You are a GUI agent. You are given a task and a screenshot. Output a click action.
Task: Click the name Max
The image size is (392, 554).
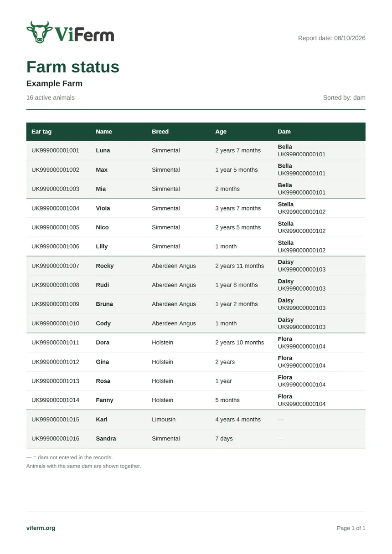102,169
